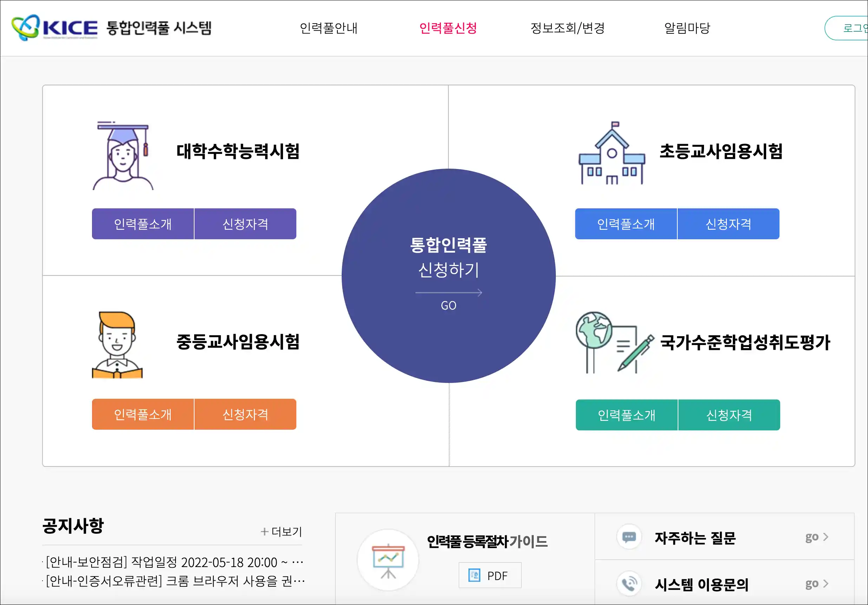Screen dimensions: 868x605
Task: Click the 로그인 button at top right
Action: pos(847,28)
